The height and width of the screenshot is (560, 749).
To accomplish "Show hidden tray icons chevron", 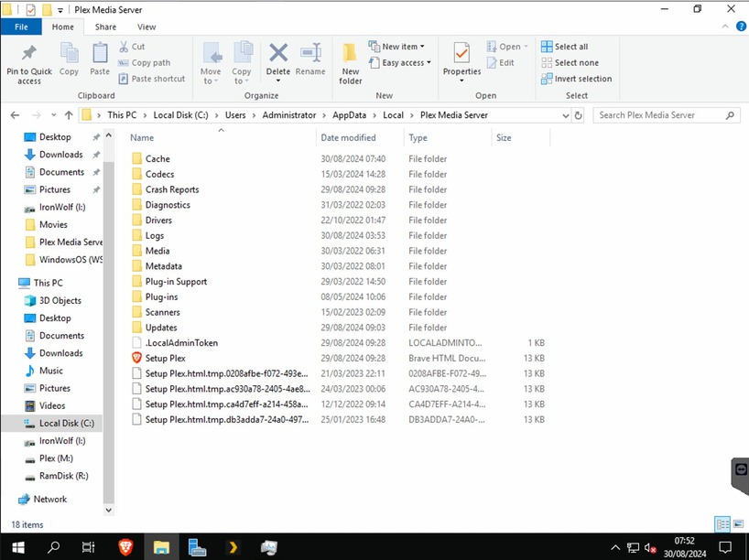I will [615, 547].
